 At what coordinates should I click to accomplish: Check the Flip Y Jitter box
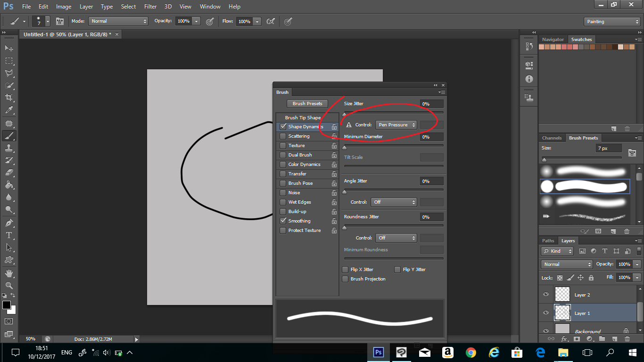pos(397,270)
